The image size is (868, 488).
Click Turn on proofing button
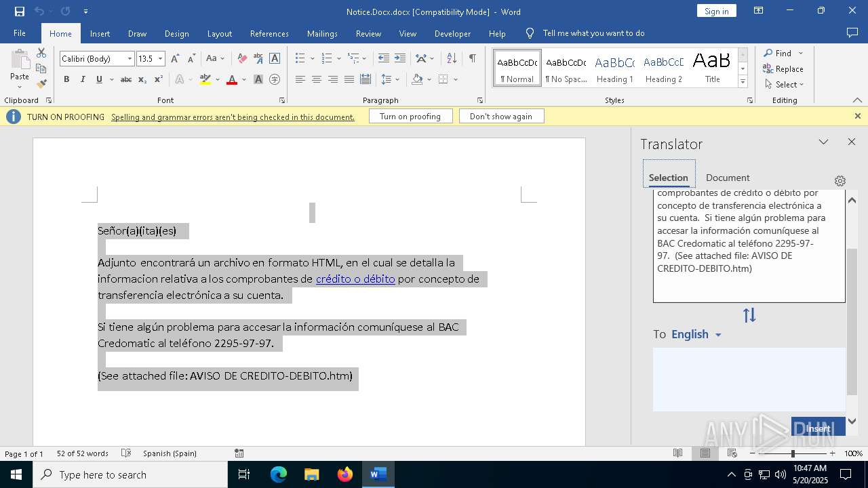tap(410, 117)
